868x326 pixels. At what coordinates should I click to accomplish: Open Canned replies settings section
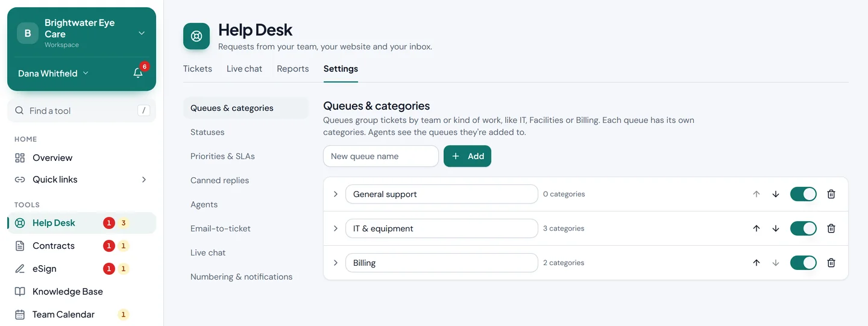coord(246,180)
